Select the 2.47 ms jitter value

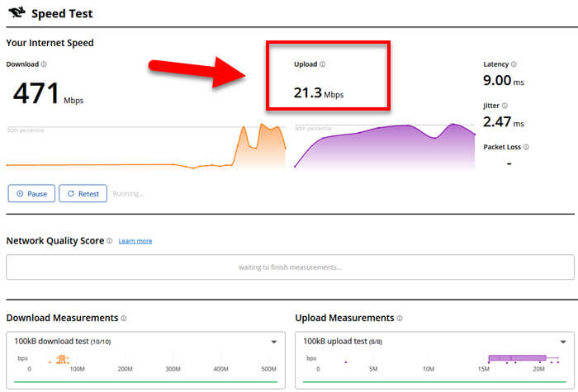(x=504, y=122)
